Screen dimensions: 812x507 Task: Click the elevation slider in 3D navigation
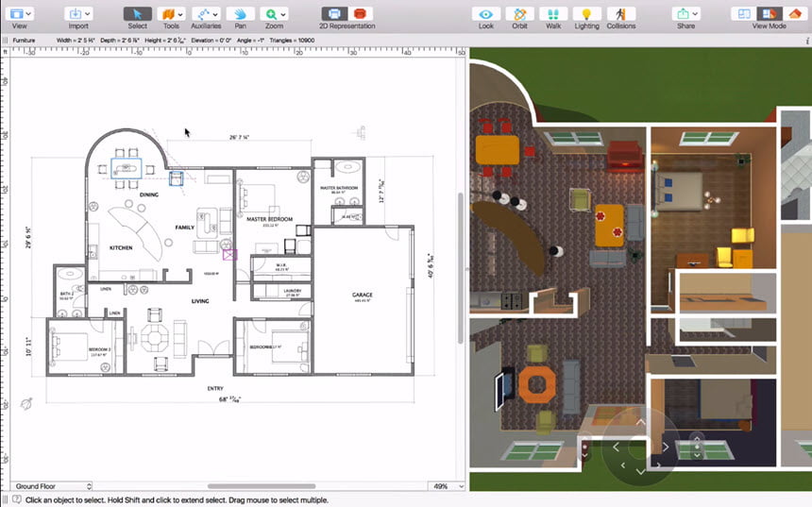pos(697,447)
